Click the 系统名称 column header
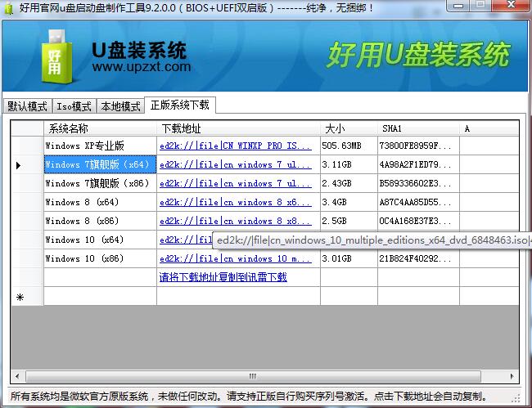 [x=100, y=128]
